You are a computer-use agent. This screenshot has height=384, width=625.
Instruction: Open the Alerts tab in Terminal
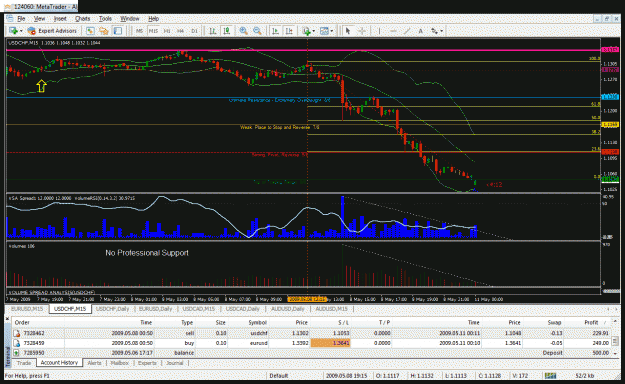[x=94, y=363]
